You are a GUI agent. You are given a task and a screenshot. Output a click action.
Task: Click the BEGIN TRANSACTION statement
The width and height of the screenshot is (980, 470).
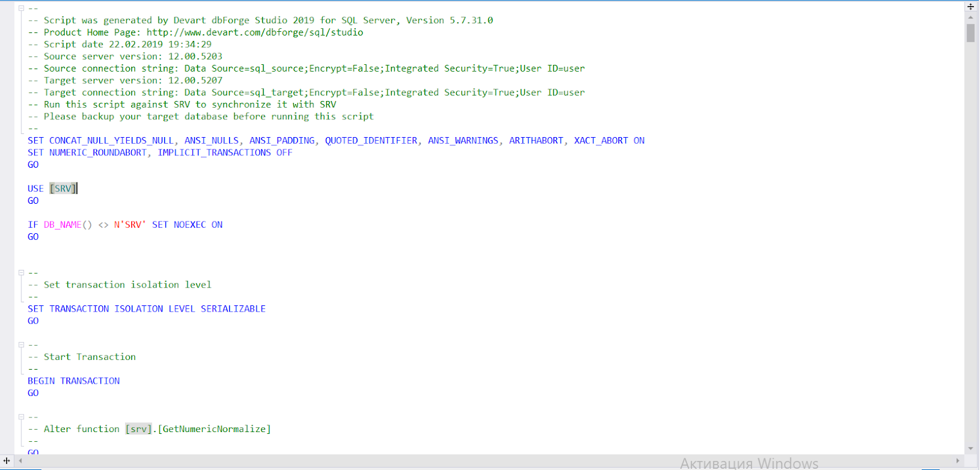(x=73, y=381)
